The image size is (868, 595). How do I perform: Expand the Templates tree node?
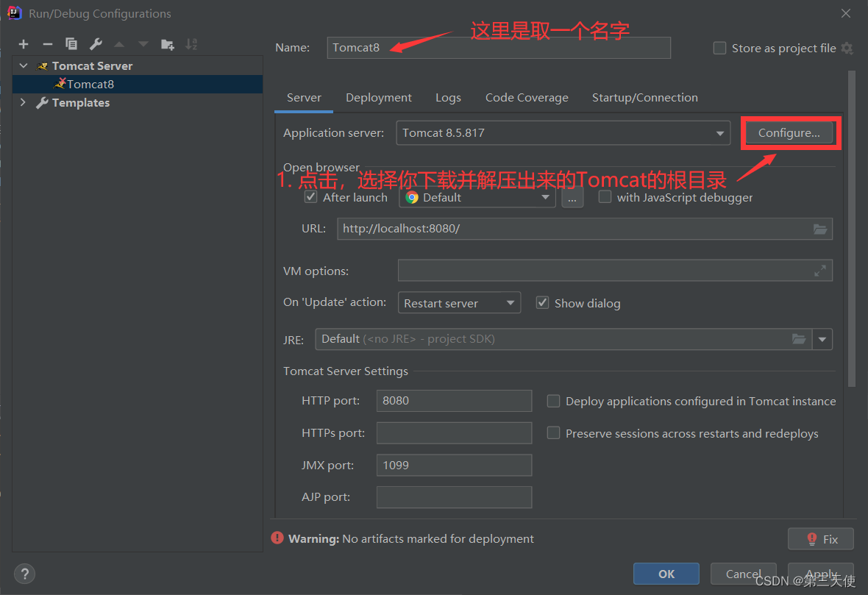(x=23, y=103)
